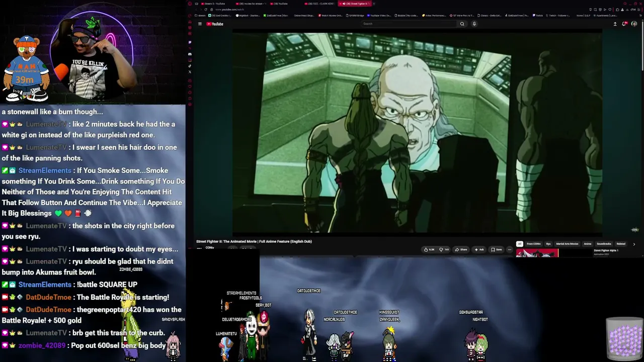
Task: Save the video with the Save button
Action: tap(496, 249)
